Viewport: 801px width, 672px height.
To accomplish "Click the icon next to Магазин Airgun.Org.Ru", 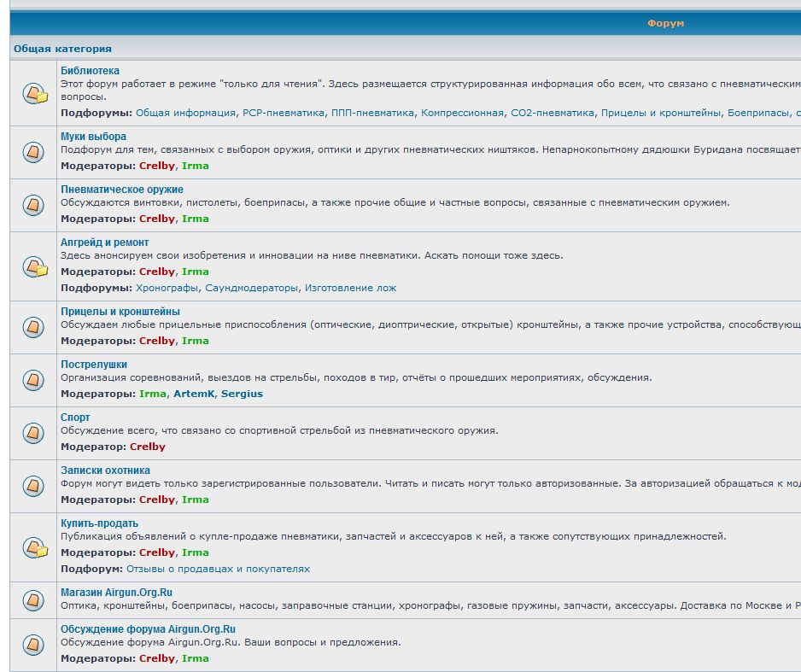I will click(33, 599).
